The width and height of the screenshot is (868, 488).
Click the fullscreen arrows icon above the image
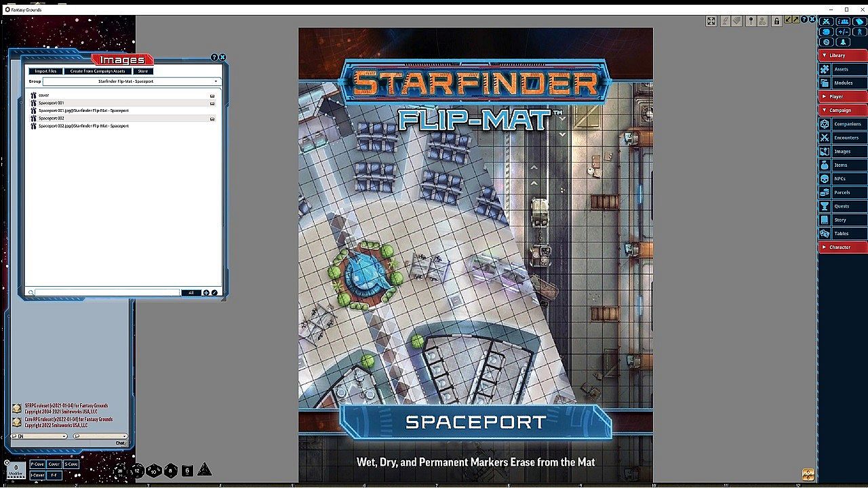[x=711, y=21]
